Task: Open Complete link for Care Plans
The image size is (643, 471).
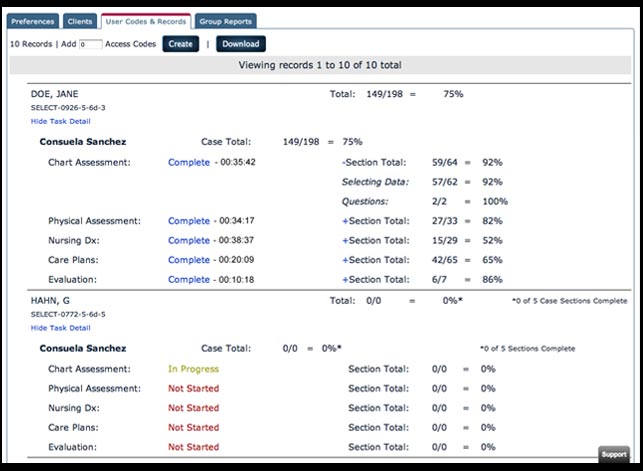Action: [x=188, y=260]
